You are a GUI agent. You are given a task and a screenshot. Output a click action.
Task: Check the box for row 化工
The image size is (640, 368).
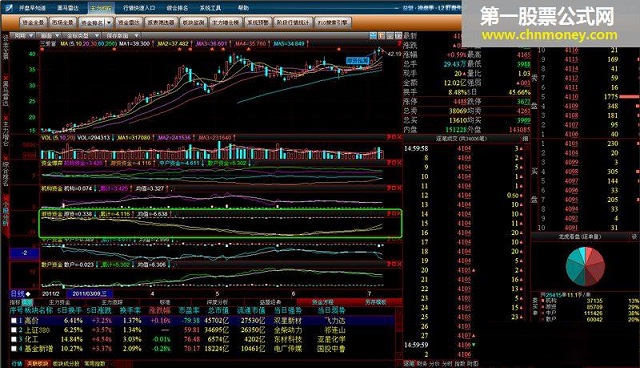point(14,339)
